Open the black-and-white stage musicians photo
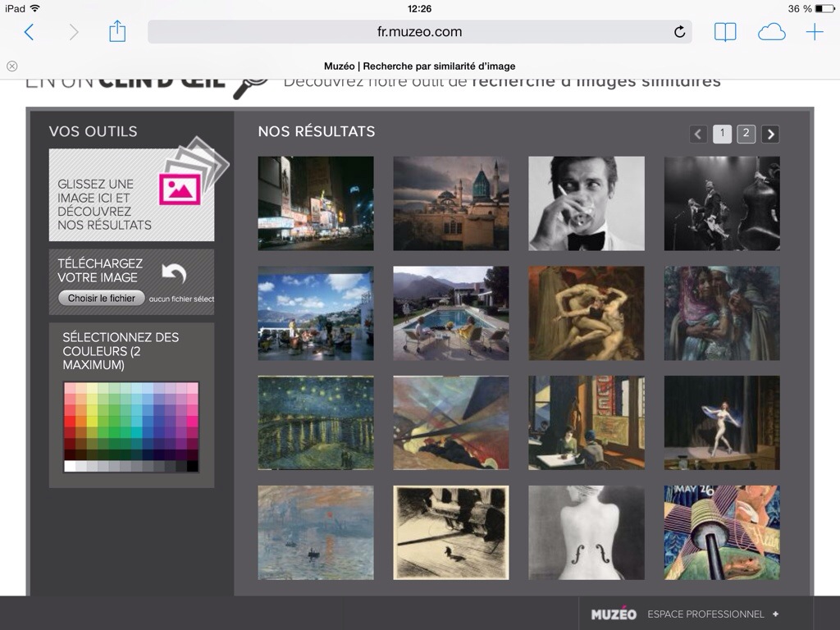Image resolution: width=840 pixels, height=630 pixels. [722, 203]
